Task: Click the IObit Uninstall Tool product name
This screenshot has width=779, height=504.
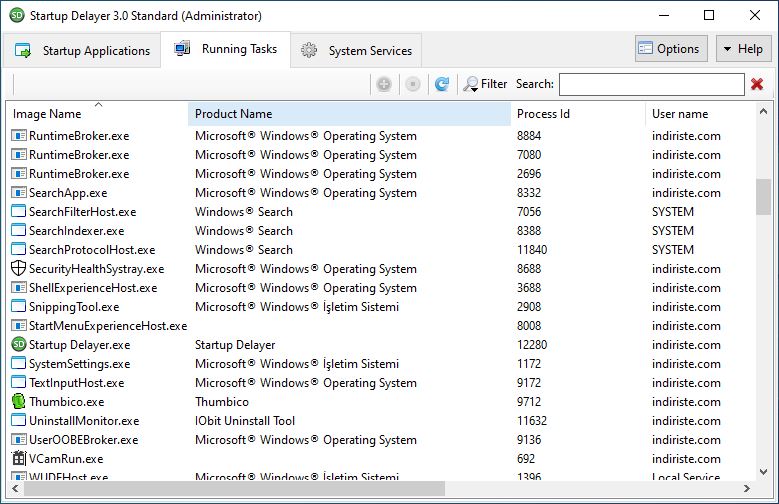Action: pos(245,420)
